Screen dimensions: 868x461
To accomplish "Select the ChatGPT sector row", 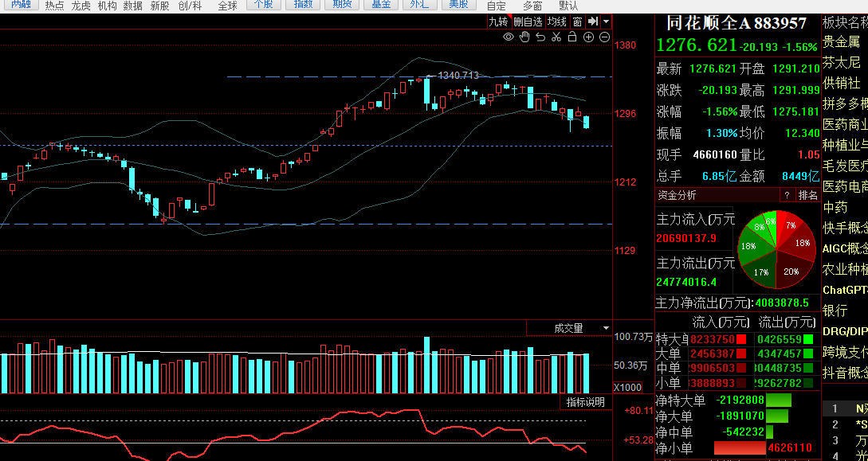I will (x=846, y=290).
